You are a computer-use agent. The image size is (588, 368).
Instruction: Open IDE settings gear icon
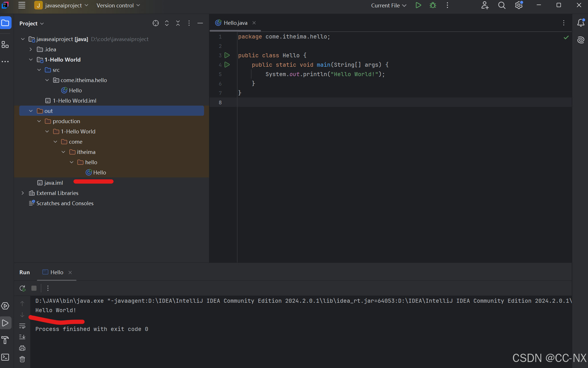pos(519,5)
